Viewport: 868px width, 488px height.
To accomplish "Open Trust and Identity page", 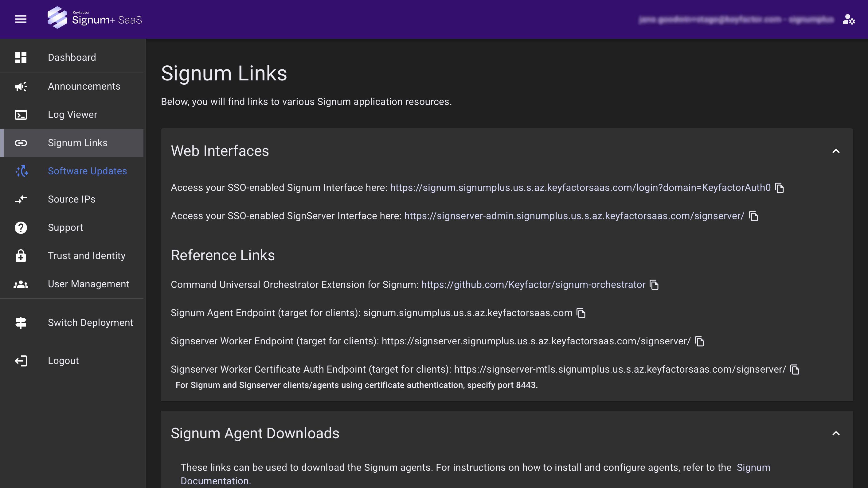I will click(72, 256).
